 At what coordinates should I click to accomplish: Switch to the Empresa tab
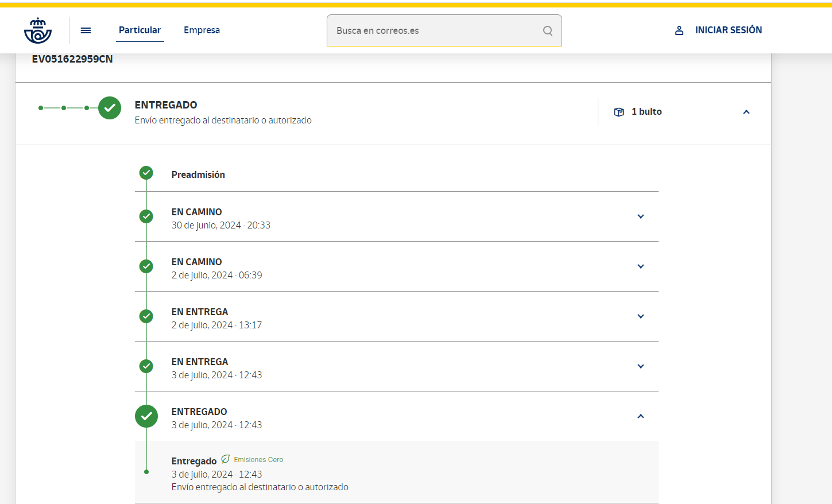(x=202, y=30)
